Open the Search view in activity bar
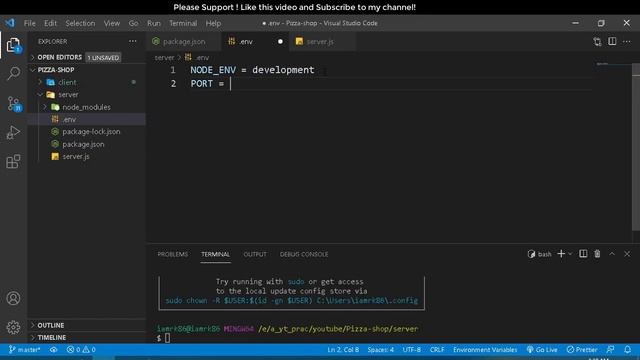Viewport: 640px width, 360px height. tap(13, 74)
